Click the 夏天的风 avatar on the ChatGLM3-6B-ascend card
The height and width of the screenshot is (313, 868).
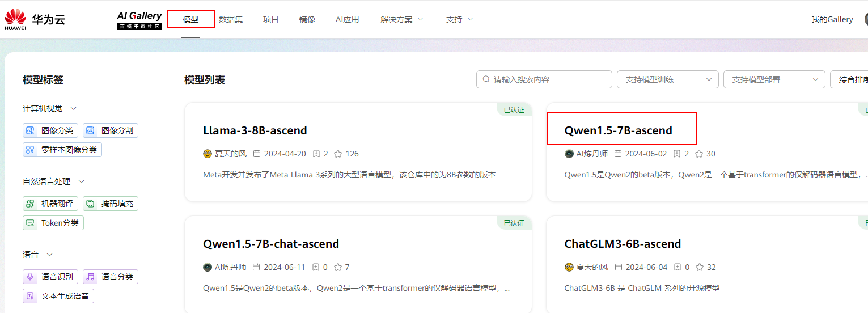pos(569,267)
